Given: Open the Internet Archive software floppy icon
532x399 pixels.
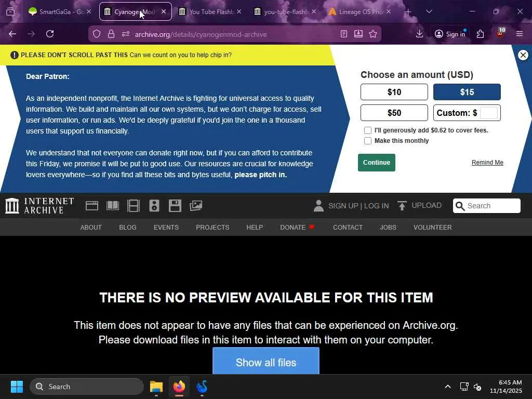Looking at the screenshot, I should pyautogui.click(x=175, y=206).
